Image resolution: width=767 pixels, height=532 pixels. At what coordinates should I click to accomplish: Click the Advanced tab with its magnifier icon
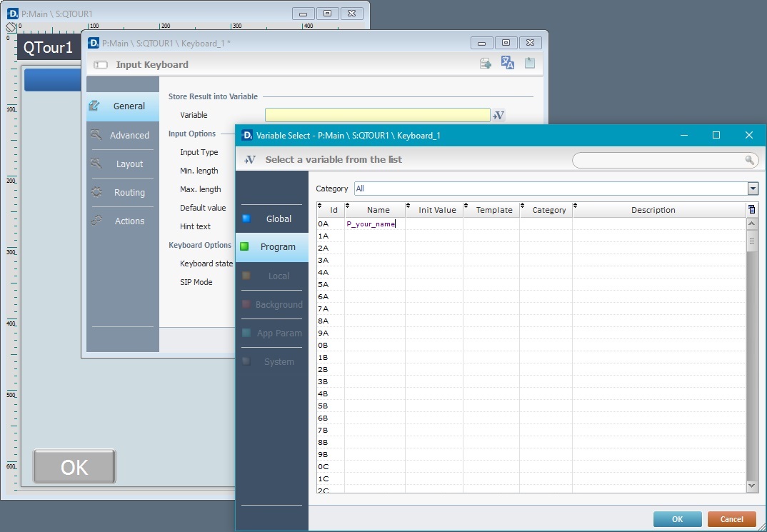121,135
